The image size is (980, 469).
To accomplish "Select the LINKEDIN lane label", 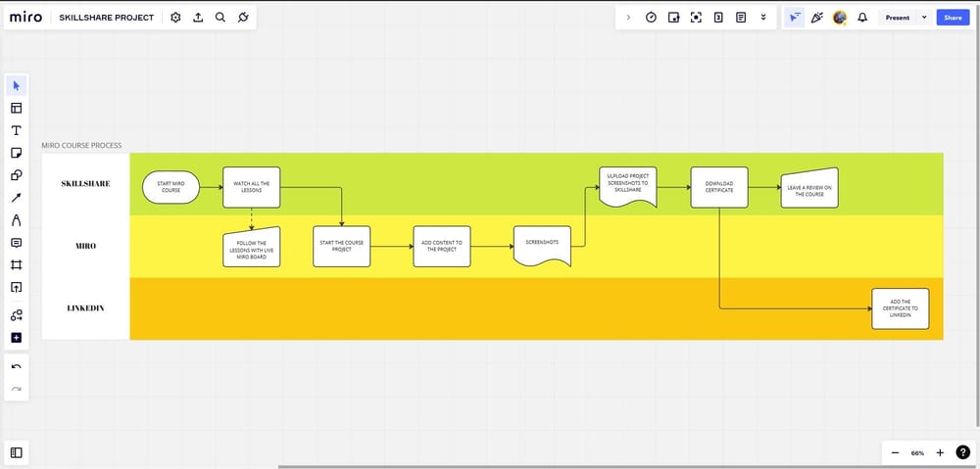I will tap(85, 308).
